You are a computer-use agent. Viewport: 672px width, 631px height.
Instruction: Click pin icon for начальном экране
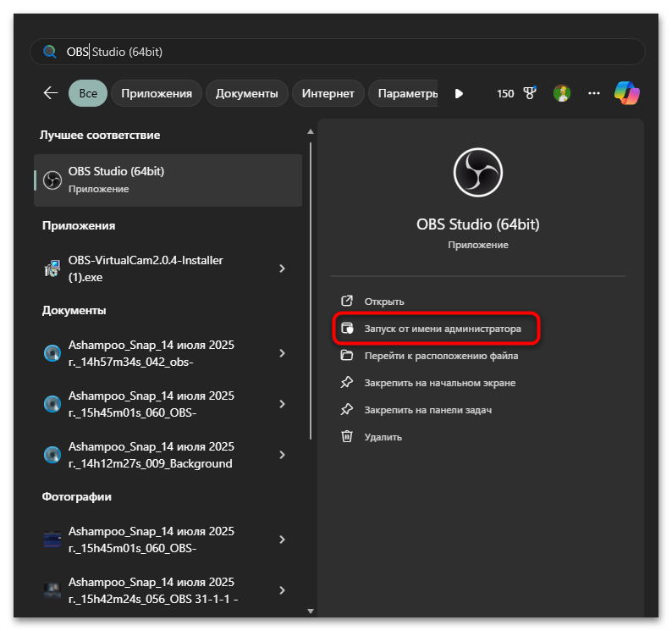pyautogui.click(x=347, y=382)
